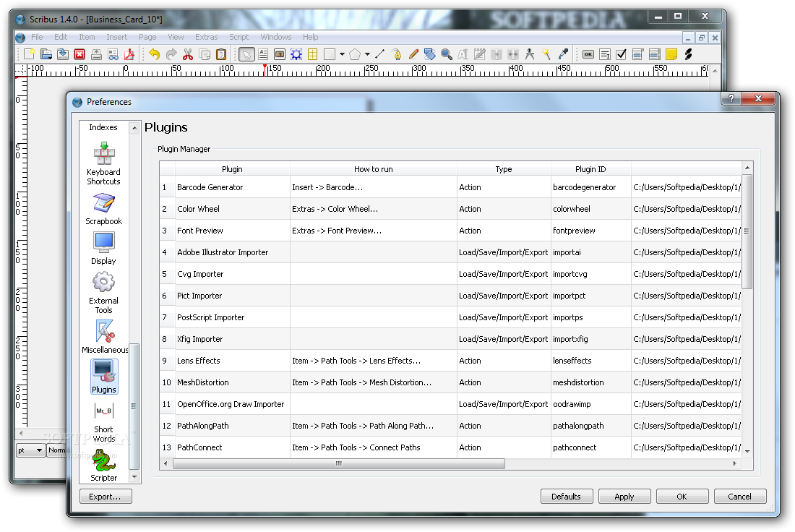Image resolution: width=795 pixels, height=532 pixels.
Task: Select the Barcode Generator plugin row
Action: tap(450, 187)
